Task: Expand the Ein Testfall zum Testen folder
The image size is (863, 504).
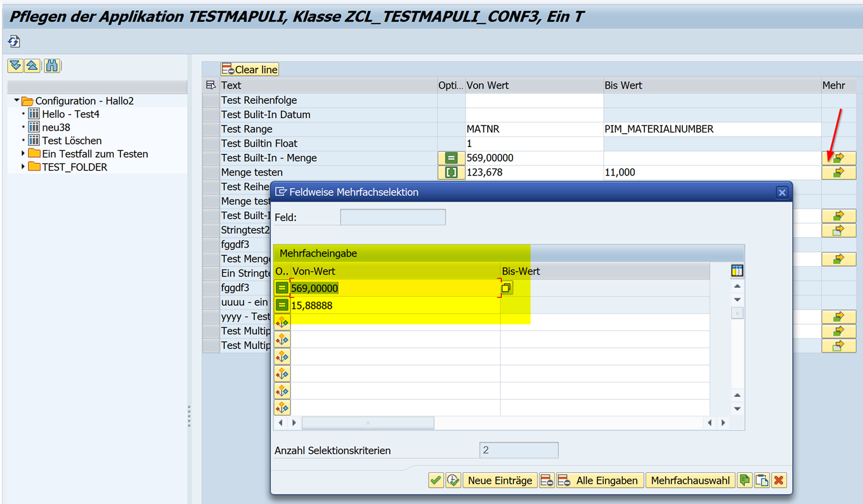Action: (23, 153)
